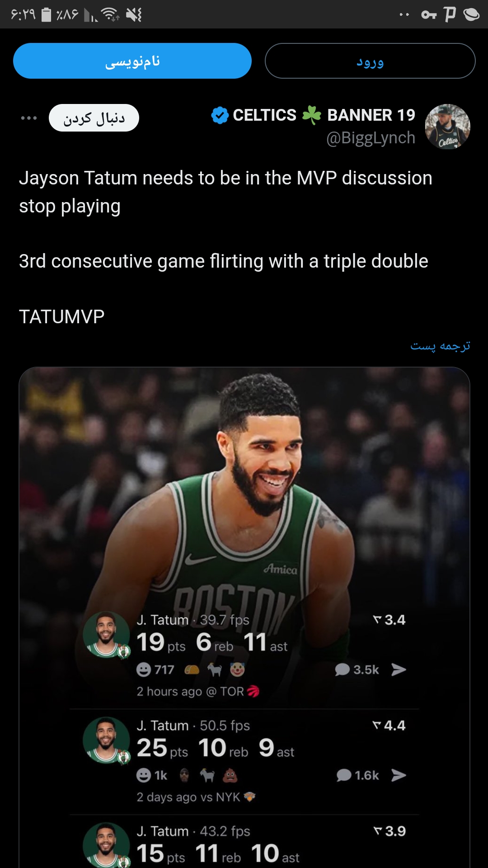Open the three-dot more options menu
The height and width of the screenshot is (868, 488).
click(x=29, y=118)
